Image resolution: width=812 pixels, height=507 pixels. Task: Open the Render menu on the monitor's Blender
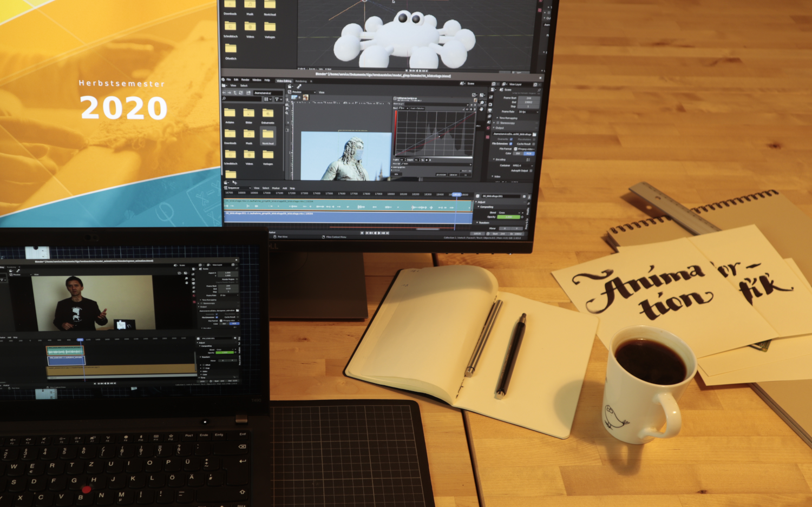245,80
